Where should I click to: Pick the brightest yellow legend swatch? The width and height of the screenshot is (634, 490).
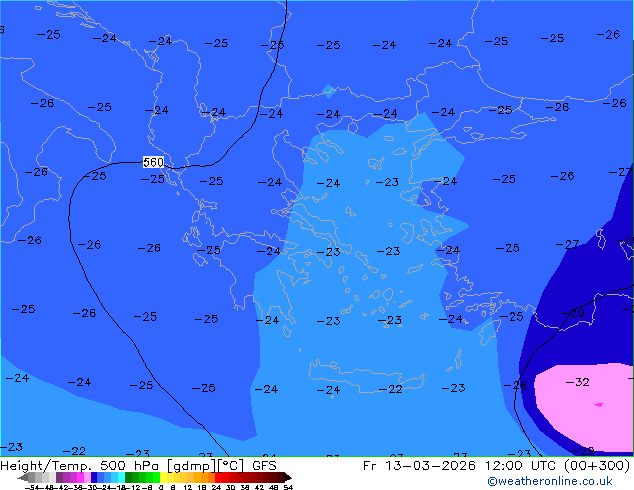pyautogui.click(x=163, y=477)
